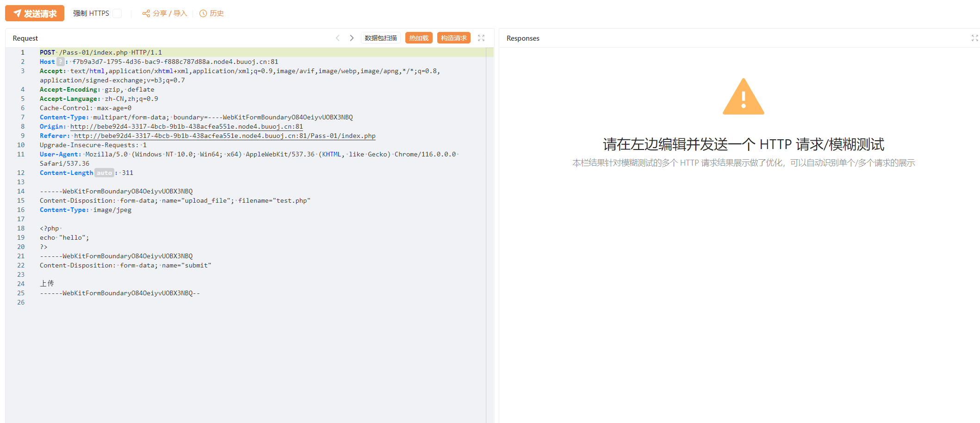This screenshot has height=423, width=980.
Task: Expand the Responses panel to fullscreen
Action: point(975,38)
